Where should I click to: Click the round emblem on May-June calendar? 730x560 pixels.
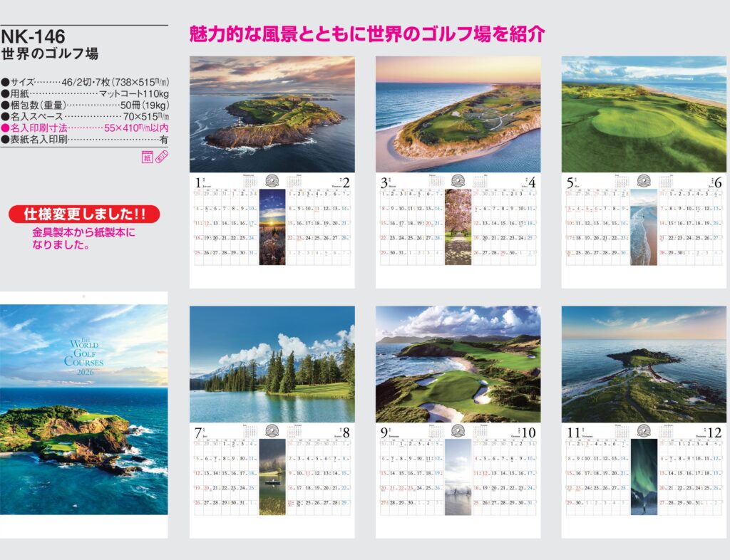coord(644,181)
